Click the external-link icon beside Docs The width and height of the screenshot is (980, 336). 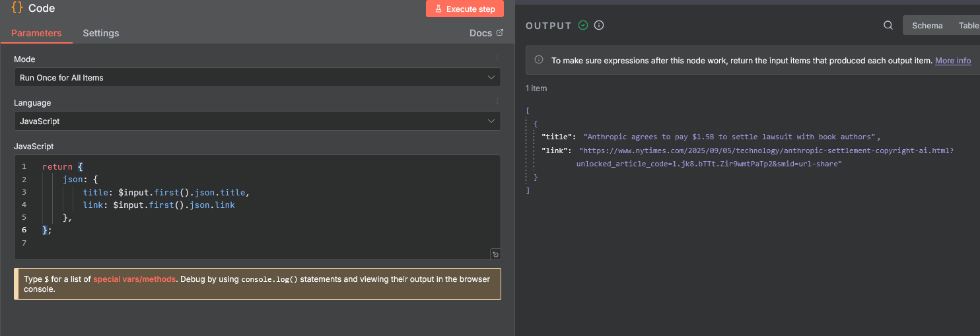[500, 33]
